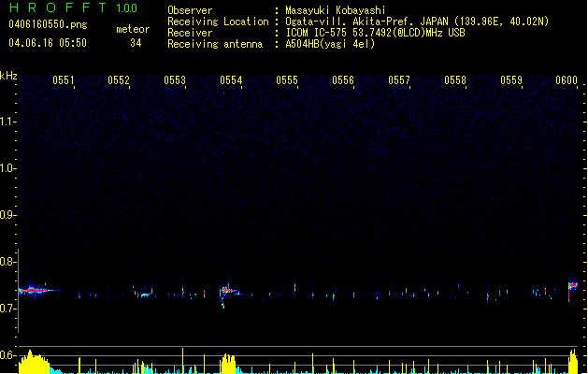Select the ICOM IC-575 receiver text
Image resolution: width=588 pixels, height=374 pixels.
375,33
